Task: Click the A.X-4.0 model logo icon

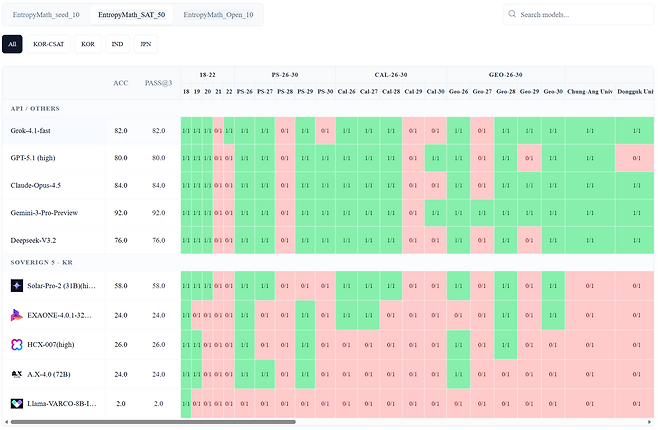Action: (x=16, y=374)
